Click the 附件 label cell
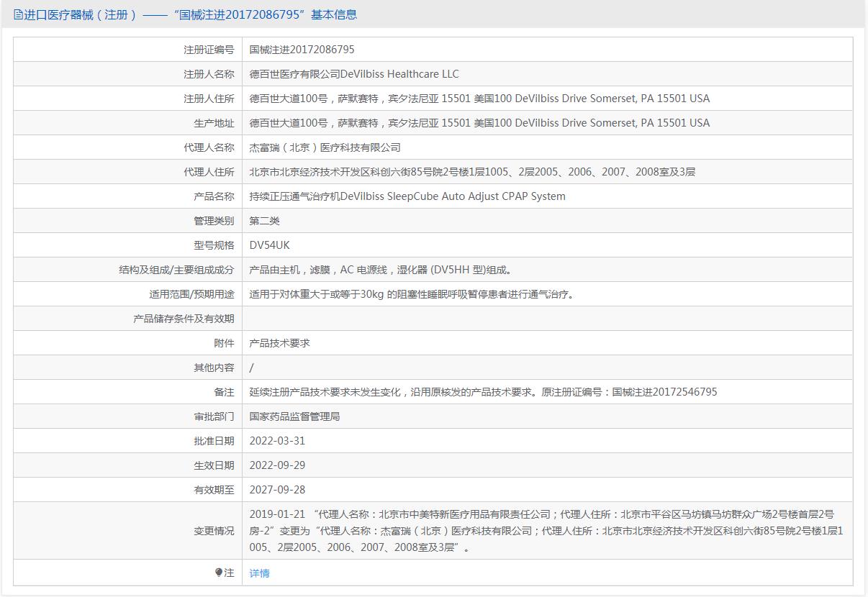This screenshot has width=868, height=597. 127,343
